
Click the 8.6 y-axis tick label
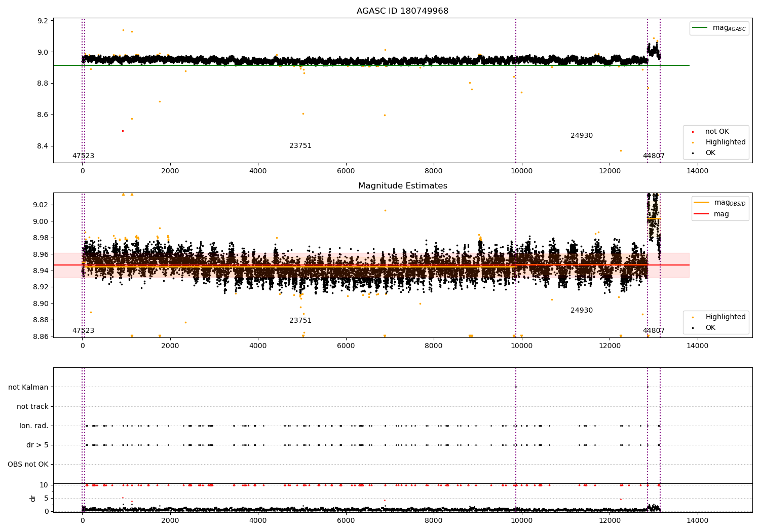click(44, 115)
